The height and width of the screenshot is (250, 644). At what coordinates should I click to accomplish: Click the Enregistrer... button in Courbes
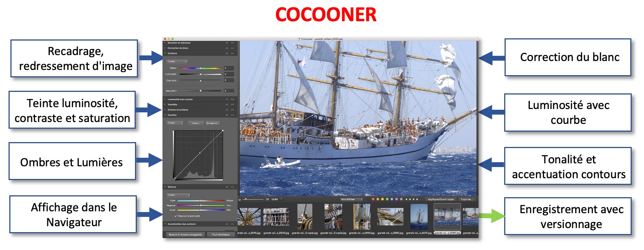[x=213, y=123]
